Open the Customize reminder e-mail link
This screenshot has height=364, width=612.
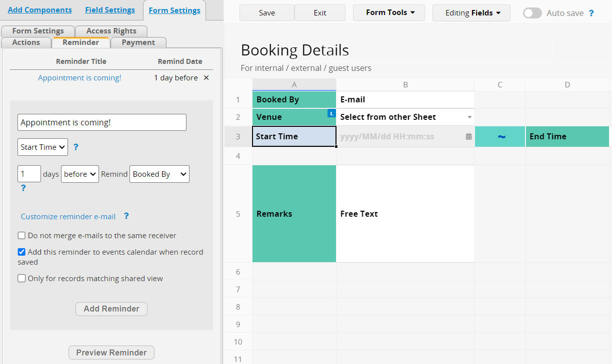coord(68,217)
